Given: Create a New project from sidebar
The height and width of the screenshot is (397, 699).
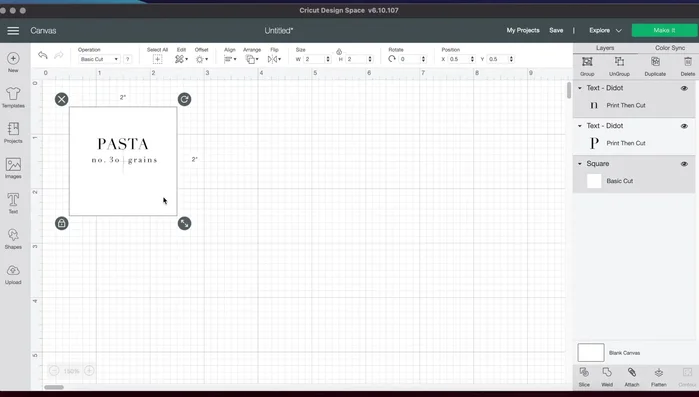Looking at the screenshot, I should tap(13, 62).
